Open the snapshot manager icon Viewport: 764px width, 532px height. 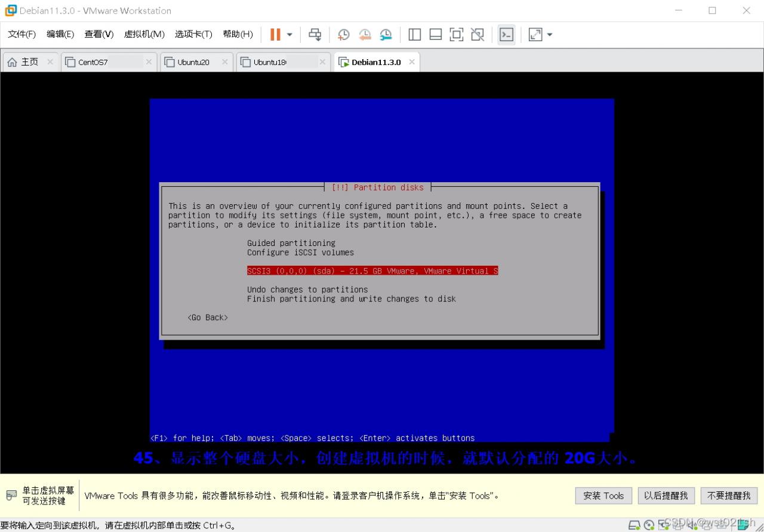(x=386, y=35)
